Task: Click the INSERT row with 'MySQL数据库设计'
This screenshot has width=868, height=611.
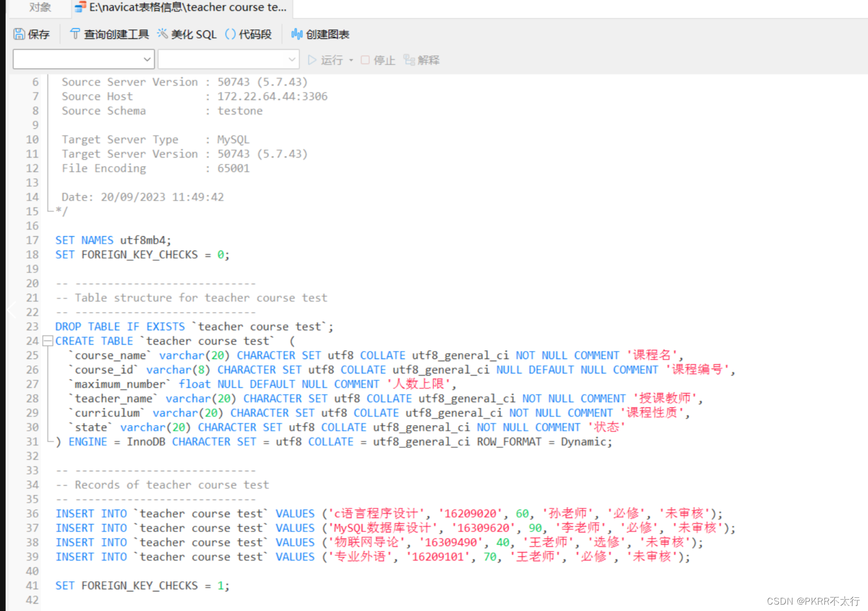Action: point(395,528)
